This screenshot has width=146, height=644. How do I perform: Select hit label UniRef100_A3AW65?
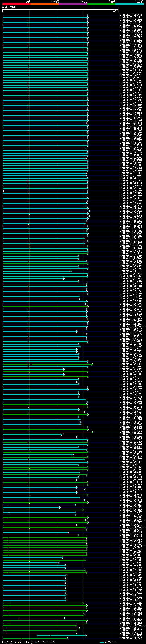click(131, 409)
